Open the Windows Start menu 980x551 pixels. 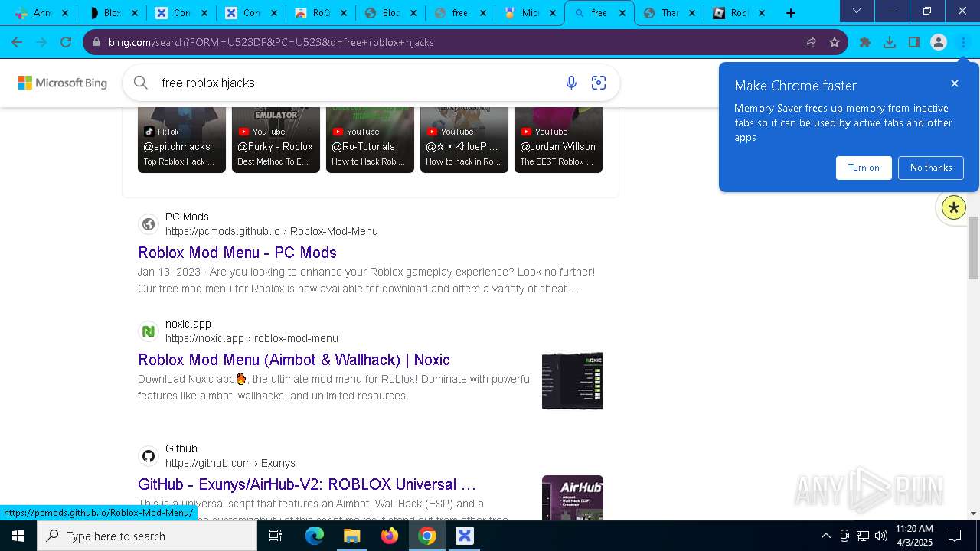pos(18,536)
